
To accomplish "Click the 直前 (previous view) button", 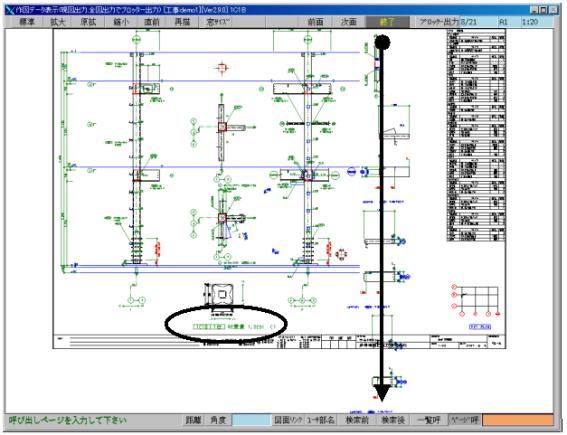I will click(x=152, y=22).
